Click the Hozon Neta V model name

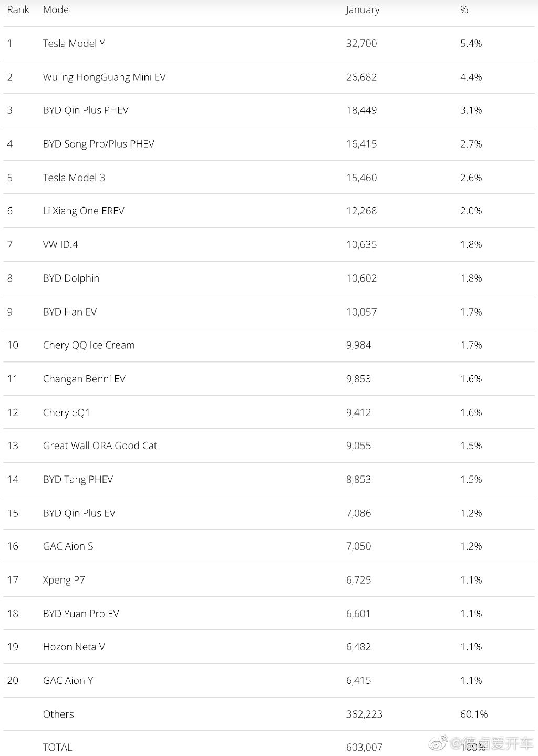point(74,647)
